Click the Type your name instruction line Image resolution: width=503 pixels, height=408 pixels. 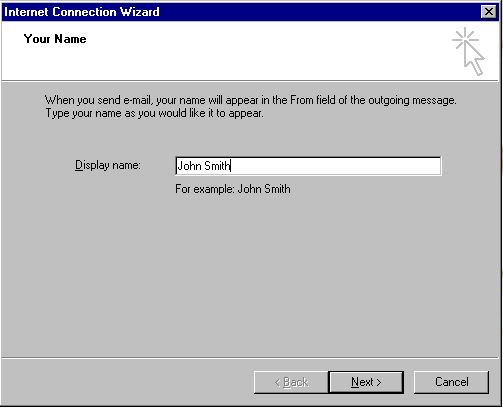click(154, 113)
